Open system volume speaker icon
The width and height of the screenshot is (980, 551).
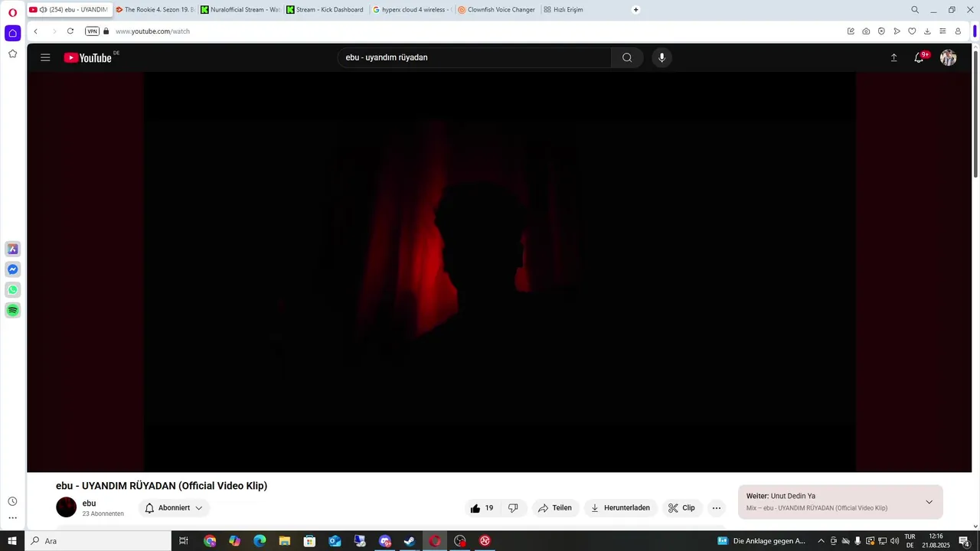click(894, 541)
